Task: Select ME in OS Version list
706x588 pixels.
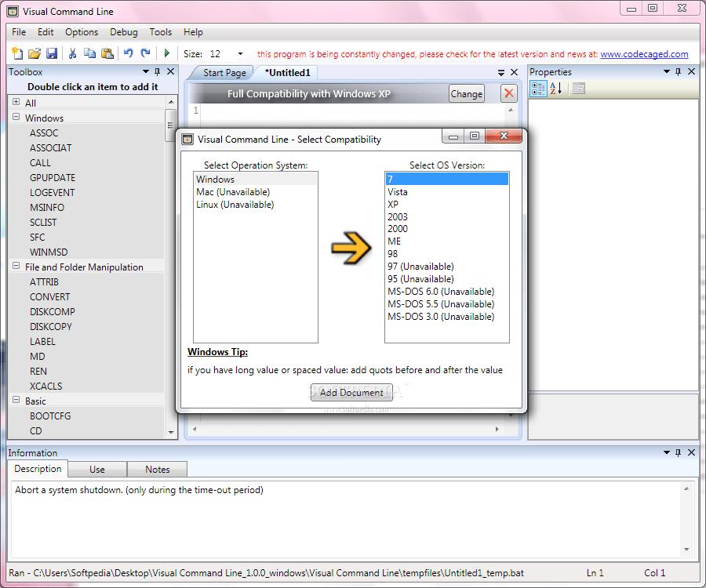Action: tap(447, 241)
